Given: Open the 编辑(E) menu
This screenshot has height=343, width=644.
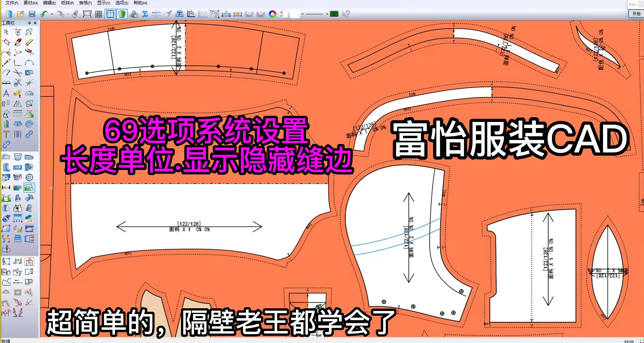Looking at the screenshot, I should pos(49,3).
